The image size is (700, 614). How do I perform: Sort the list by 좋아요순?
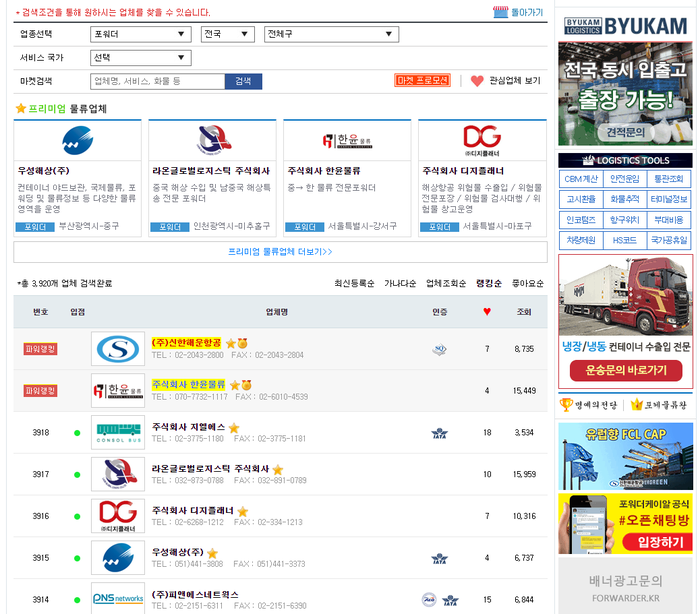528,283
